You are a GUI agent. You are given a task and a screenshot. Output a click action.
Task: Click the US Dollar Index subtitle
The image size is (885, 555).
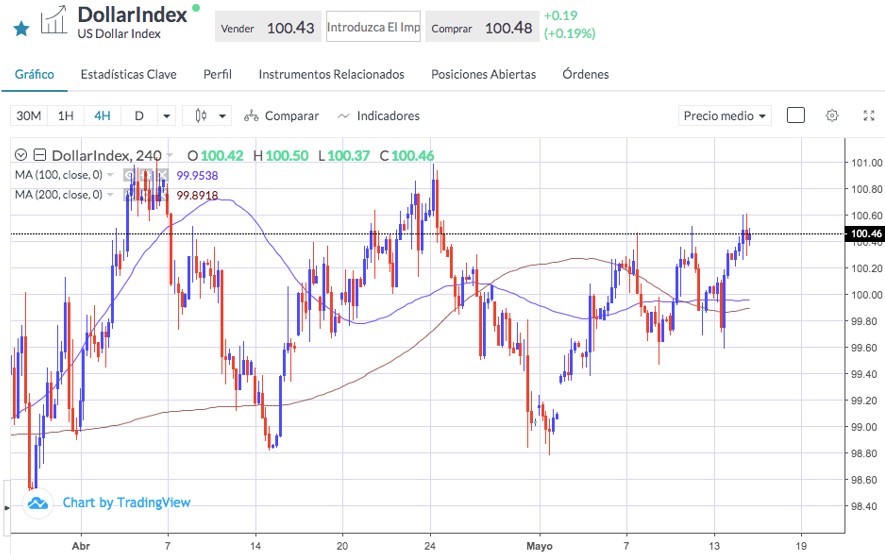119,34
